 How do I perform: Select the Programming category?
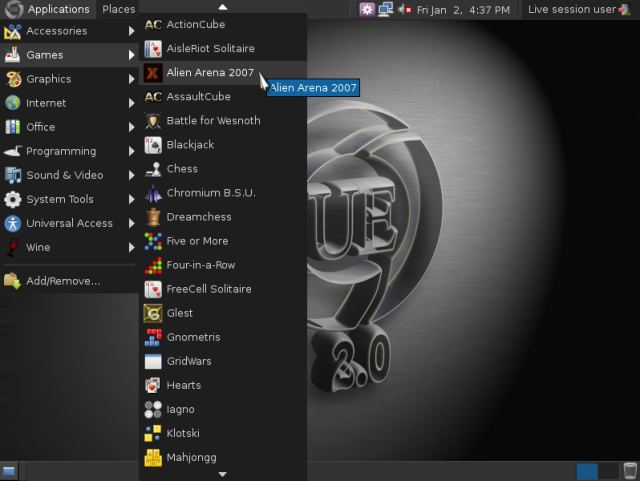tap(69, 151)
